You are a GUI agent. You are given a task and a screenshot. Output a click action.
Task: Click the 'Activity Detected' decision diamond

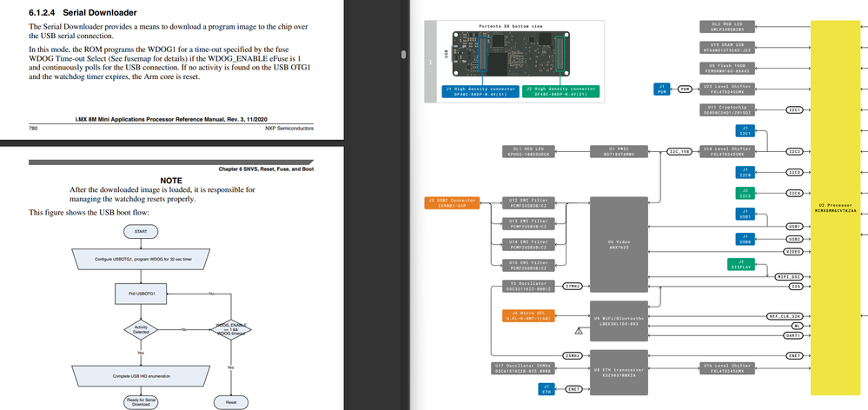(x=141, y=329)
